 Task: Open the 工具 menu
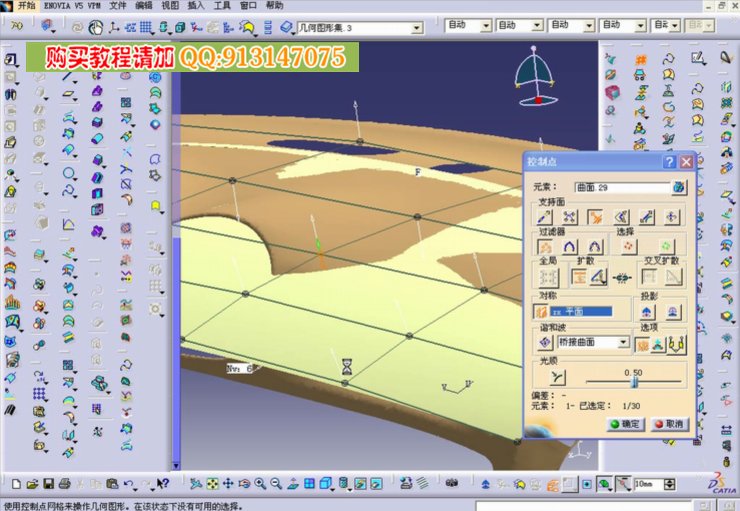220,5
